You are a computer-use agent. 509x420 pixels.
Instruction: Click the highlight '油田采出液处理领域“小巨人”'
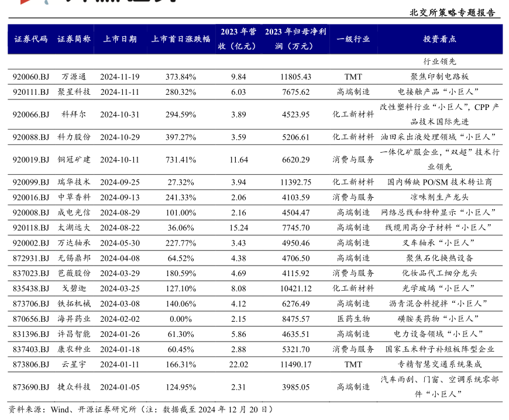(x=438, y=137)
